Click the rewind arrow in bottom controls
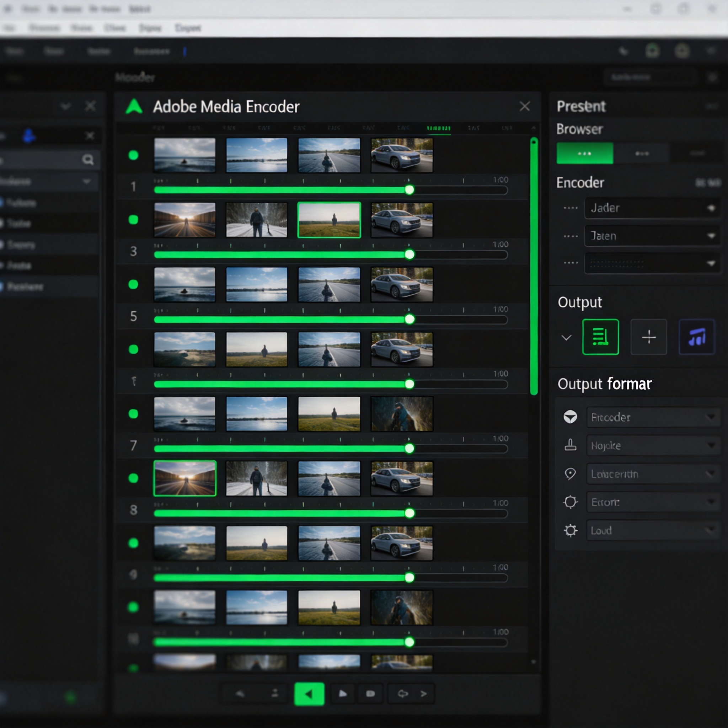The image size is (728, 728). tap(240, 694)
